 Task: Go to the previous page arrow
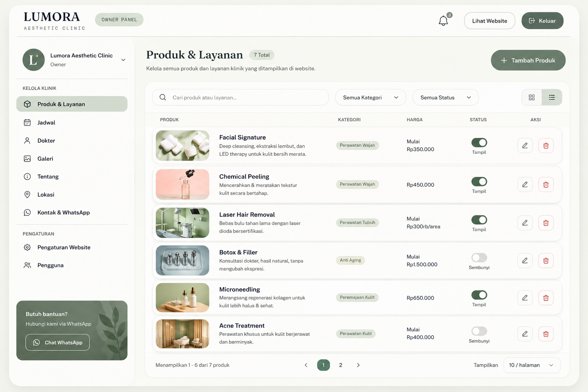coord(306,365)
